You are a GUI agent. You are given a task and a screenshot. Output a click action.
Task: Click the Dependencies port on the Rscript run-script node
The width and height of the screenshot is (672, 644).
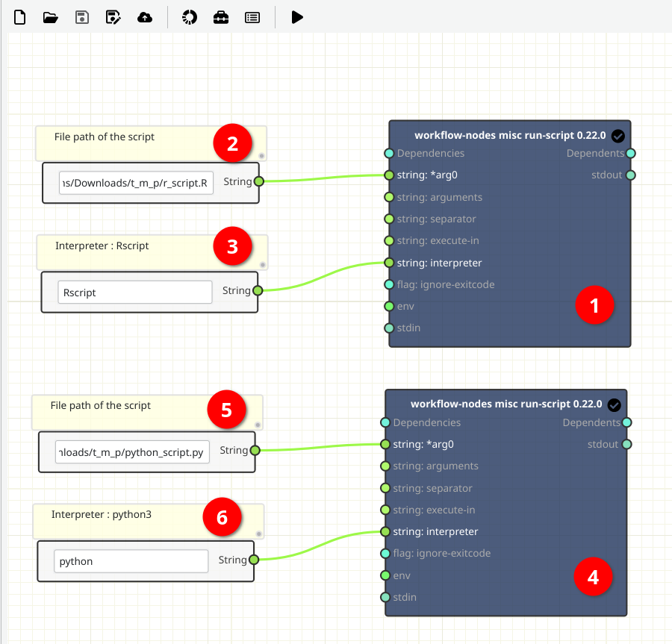click(x=389, y=153)
